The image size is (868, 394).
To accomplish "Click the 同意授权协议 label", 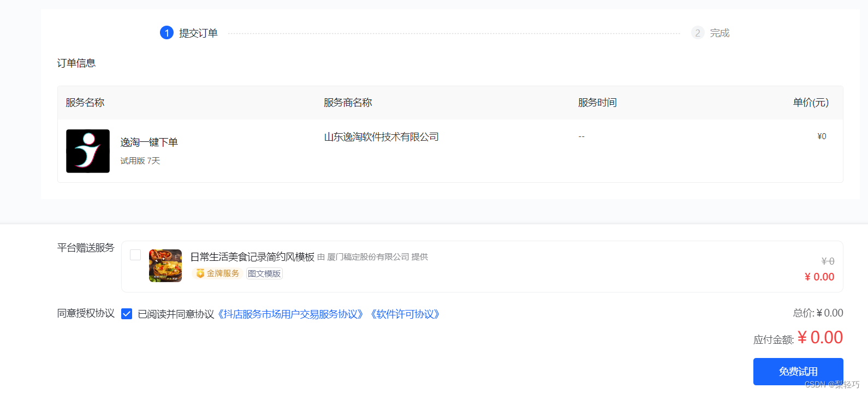I will [86, 313].
